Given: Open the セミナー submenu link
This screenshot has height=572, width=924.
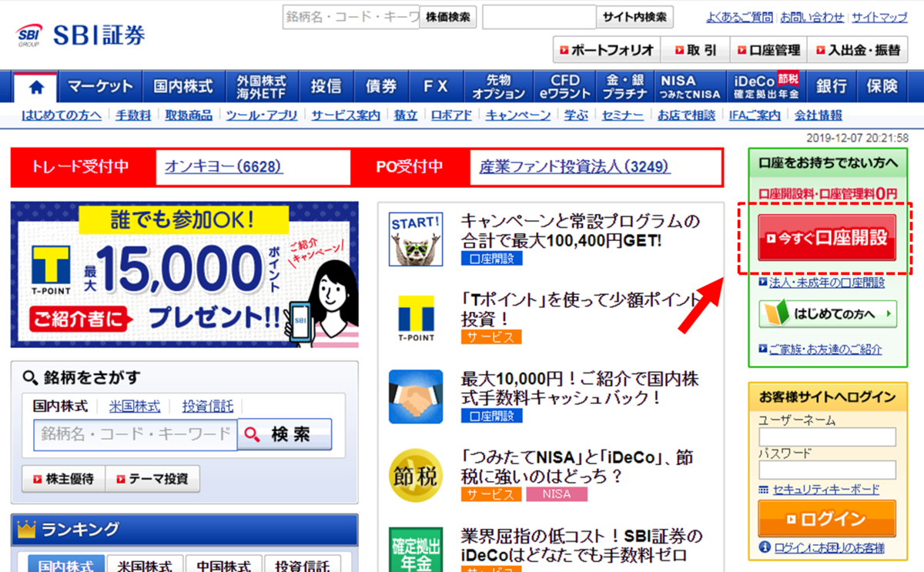Looking at the screenshot, I should click(623, 115).
